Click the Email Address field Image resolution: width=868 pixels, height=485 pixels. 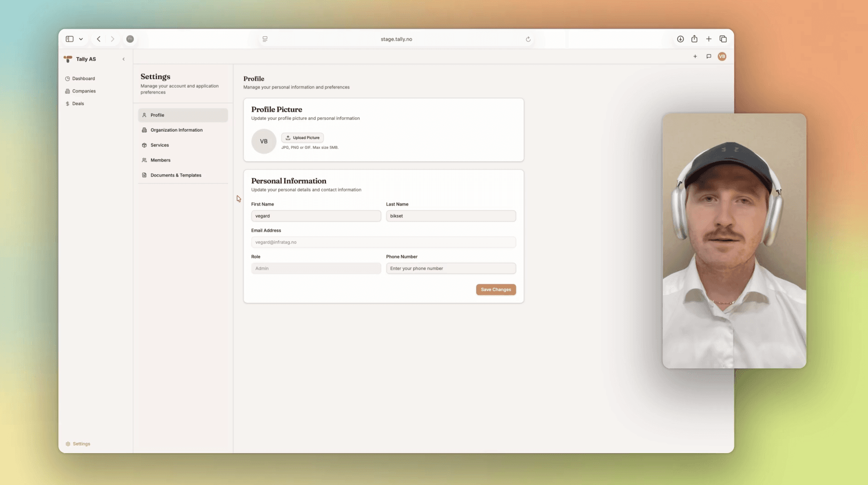click(x=384, y=242)
